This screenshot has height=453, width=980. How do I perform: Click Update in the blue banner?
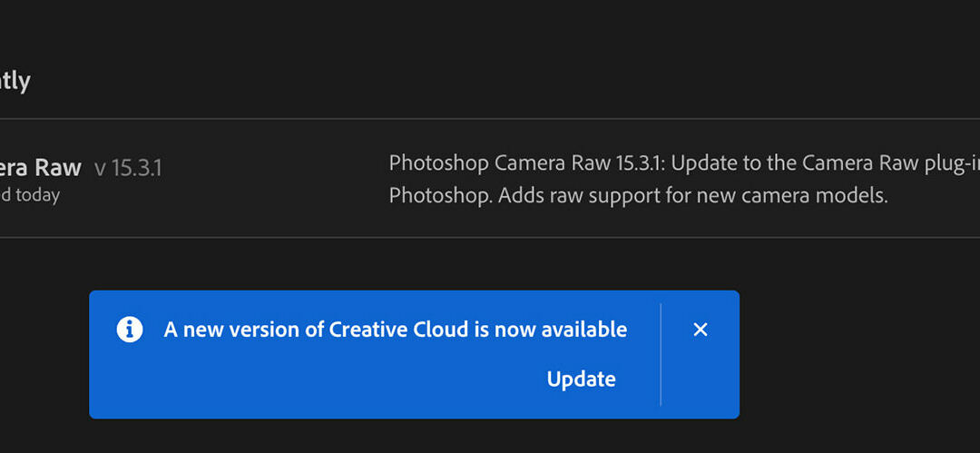(x=581, y=379)
